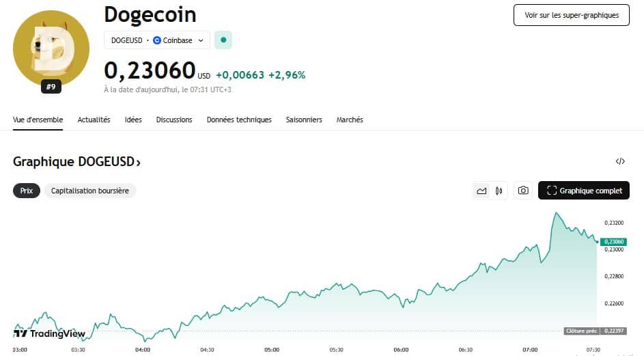Go to the Saisonniers tab
Viewport: 644px width, 356px height.
304,120
